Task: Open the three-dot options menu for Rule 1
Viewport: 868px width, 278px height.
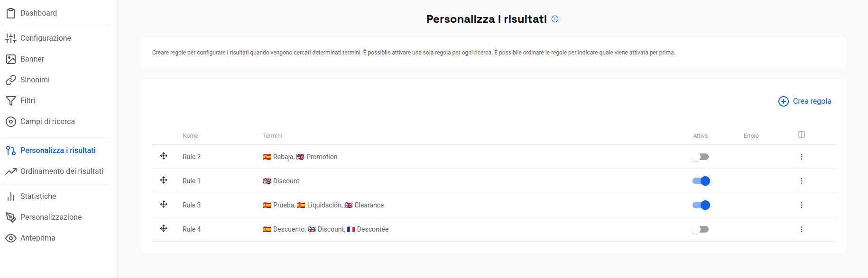Action: pyautogui.click(x=802, y=181)
